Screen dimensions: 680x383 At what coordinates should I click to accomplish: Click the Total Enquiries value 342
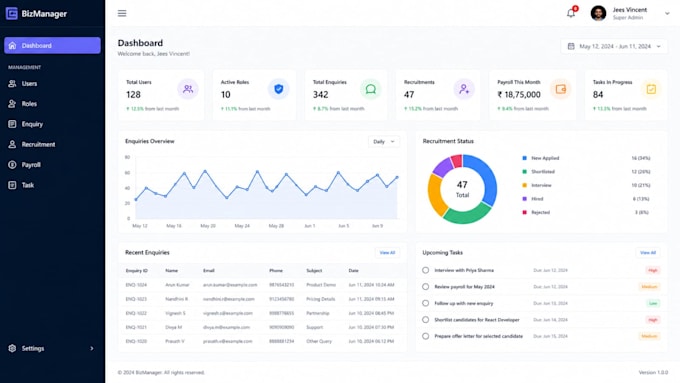pos(320,95)
